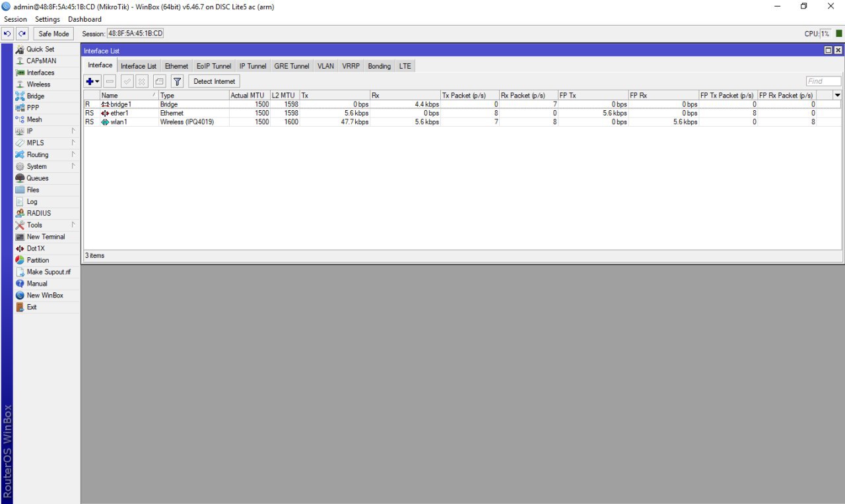This screenshot has width=845, height=504.
Task: Switch to the Ethernet tab
Action: point(176,66)
